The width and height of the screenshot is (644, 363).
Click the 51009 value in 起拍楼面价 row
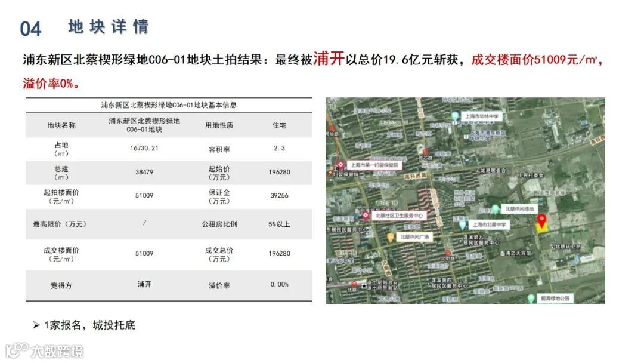[x=144, y=196]
